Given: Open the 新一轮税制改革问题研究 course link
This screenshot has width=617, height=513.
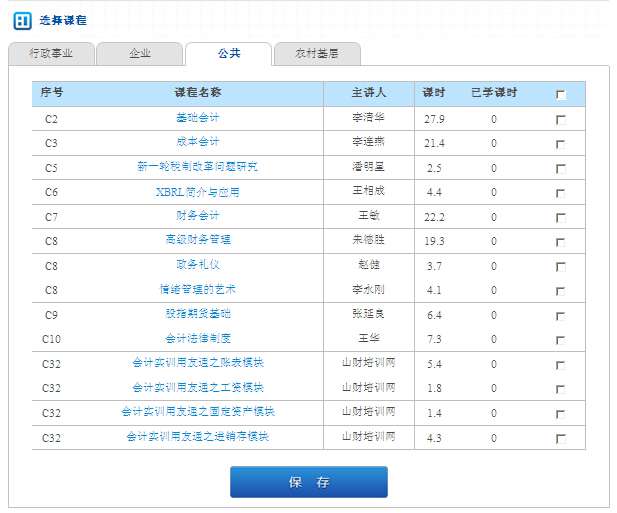Looking at the screenshot, I should click(x=197, y=167).
